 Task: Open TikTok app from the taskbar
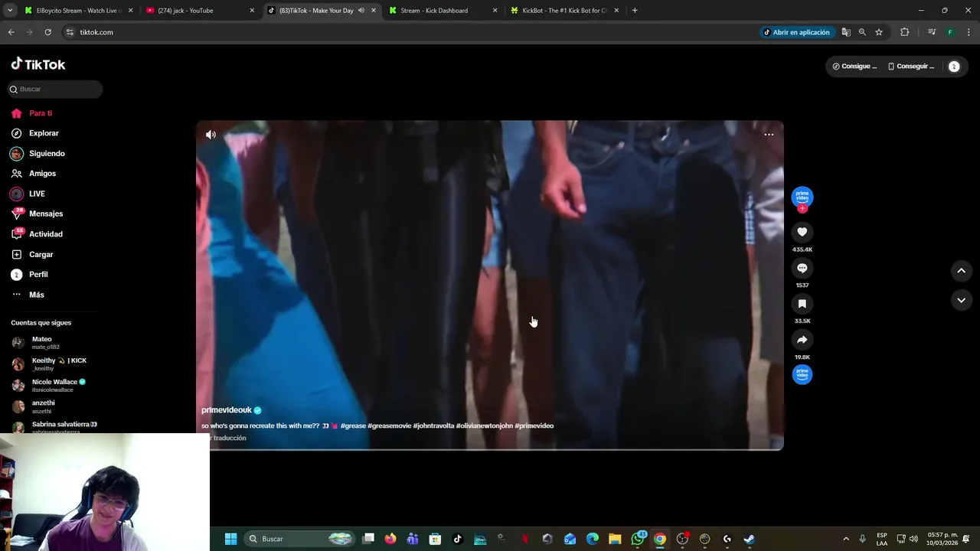458,539
